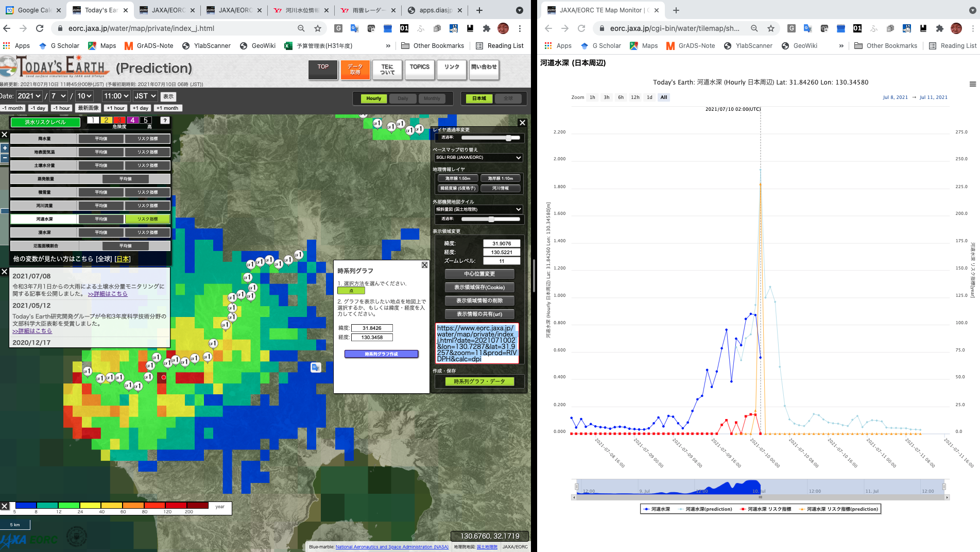Open 詳細はこちら link for 2021/07/08 news

point(108,294)
